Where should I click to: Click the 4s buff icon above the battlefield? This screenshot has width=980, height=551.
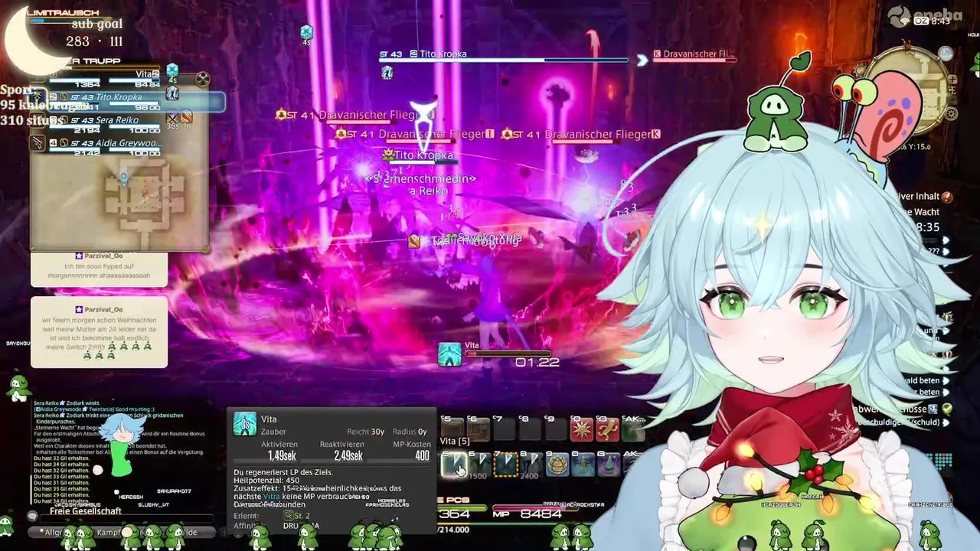[306, 32]
